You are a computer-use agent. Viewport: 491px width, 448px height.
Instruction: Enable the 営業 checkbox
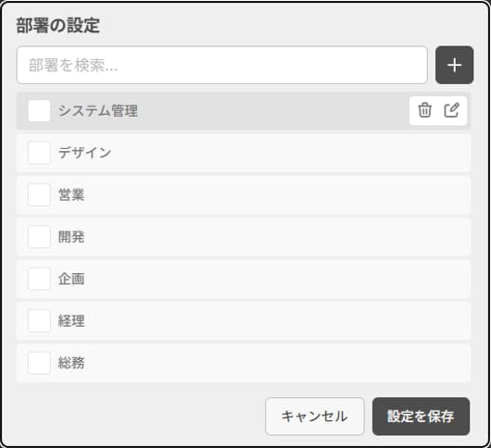39,195
